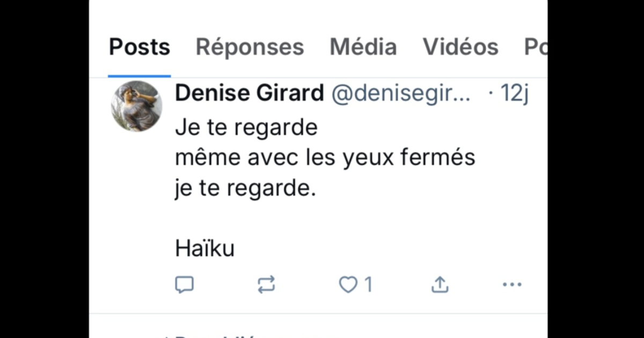Screen dimensions: 644x338
Task: Click the word "Haïku" in the post
Action: click(205, 248)
